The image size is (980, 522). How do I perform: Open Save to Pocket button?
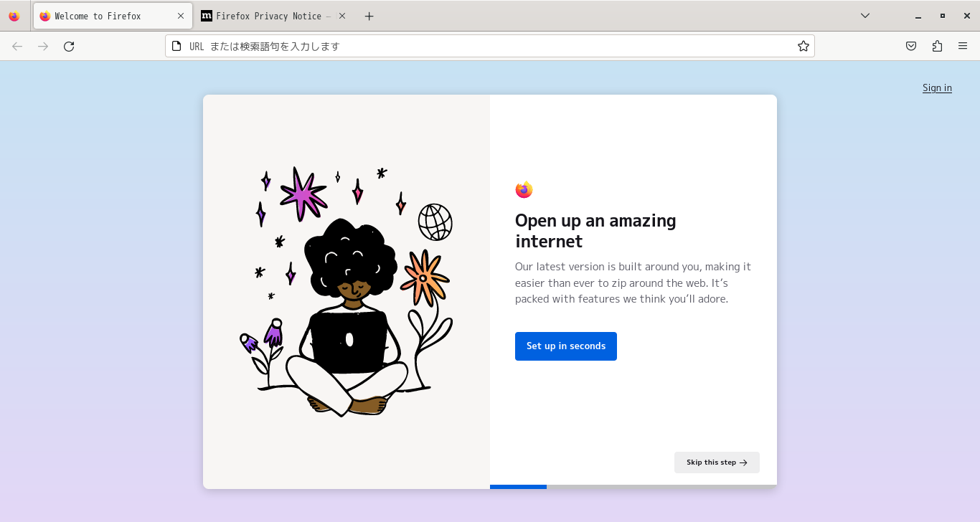tap(911, 46)
